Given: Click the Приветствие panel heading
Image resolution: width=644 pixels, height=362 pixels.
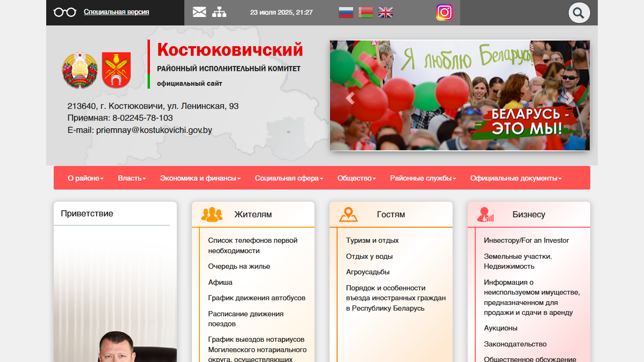Looking at the screenshot, I should pyautogui.click(x=87, y=214).
